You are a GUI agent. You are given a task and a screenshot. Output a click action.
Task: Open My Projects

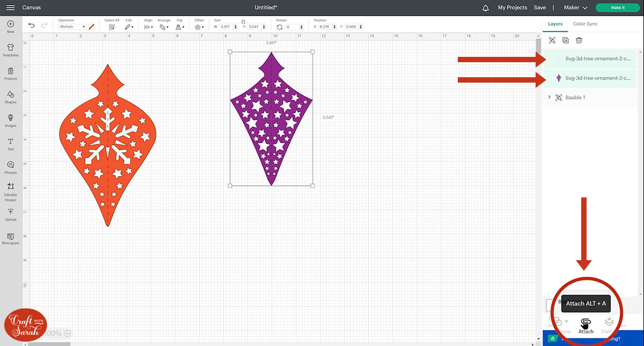[512, 8]
